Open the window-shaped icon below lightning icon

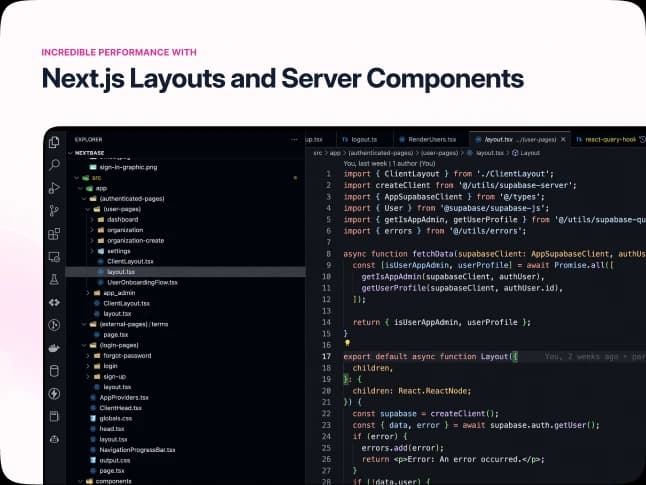54,416
